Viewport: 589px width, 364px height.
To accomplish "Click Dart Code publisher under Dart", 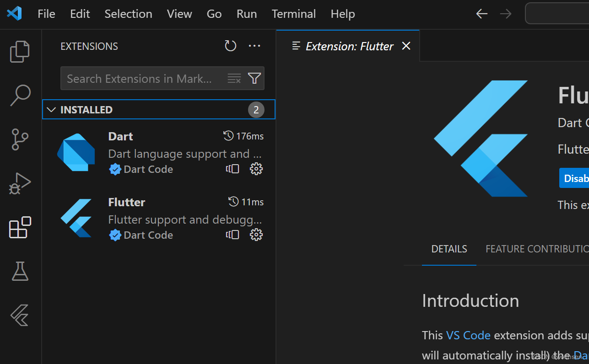I will (x=148, y=169).
